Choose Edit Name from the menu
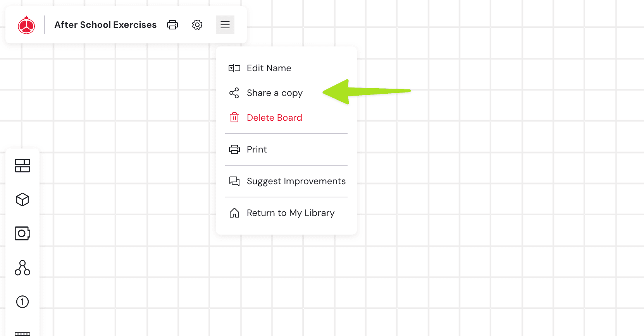The image size is (644, 336). click(269, 68)
